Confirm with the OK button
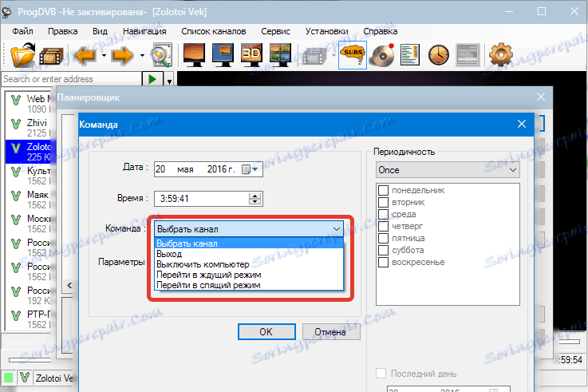Image resolution: width=588 pixels, height=392 pixels. pyautogui.click(x=266, y=332)
